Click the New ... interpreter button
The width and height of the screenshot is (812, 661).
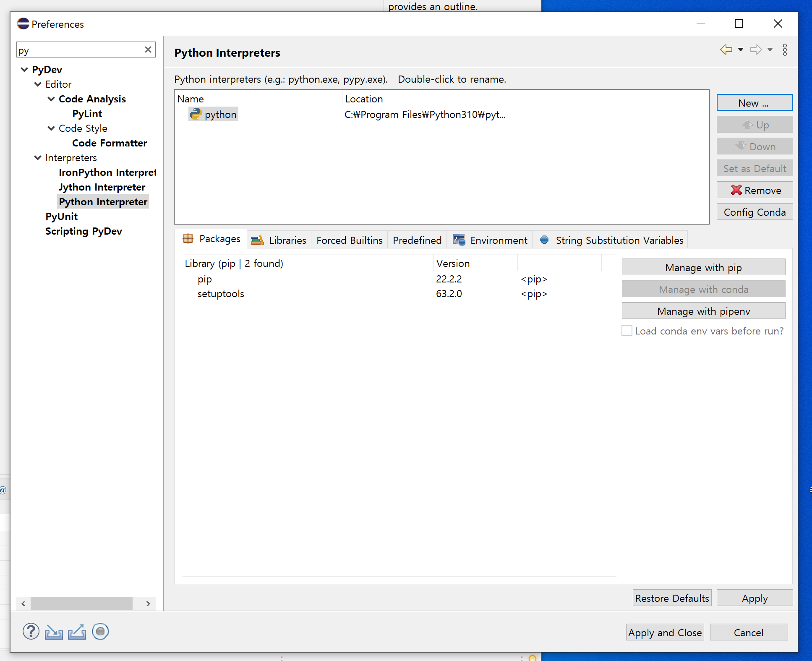754,103
